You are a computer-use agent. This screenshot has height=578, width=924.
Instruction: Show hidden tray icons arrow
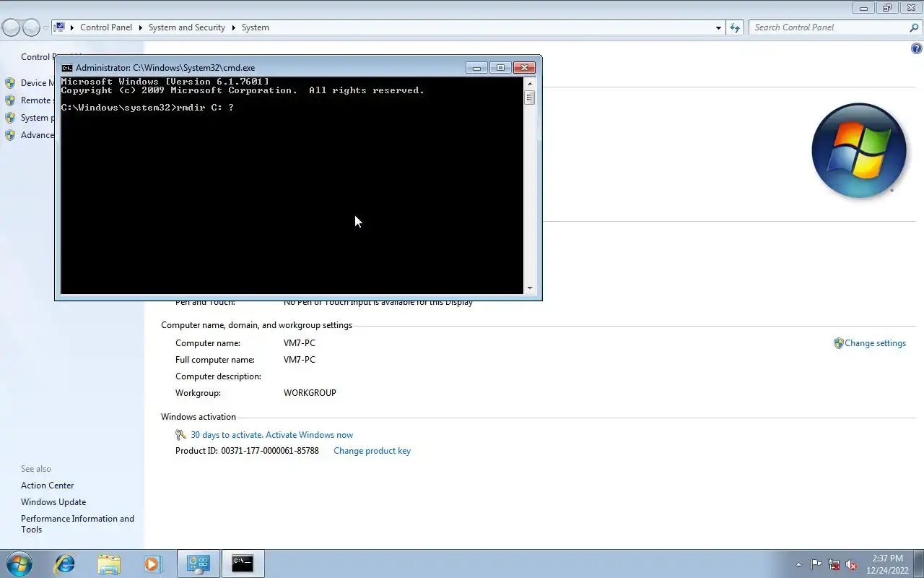(x=798, y=564)
